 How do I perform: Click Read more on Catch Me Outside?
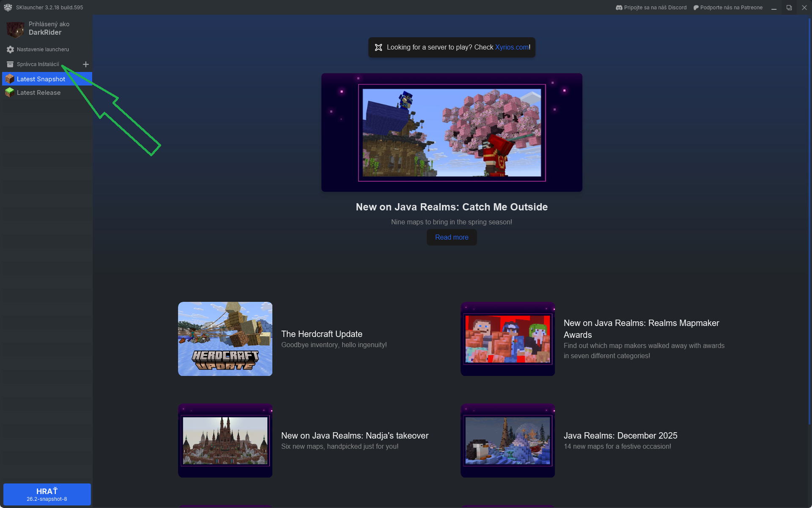click(x=452, y=237)
